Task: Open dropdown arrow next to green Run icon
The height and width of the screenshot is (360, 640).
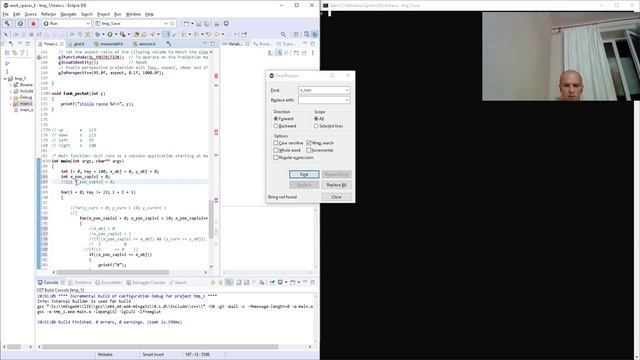Action: tap(116, 35)
